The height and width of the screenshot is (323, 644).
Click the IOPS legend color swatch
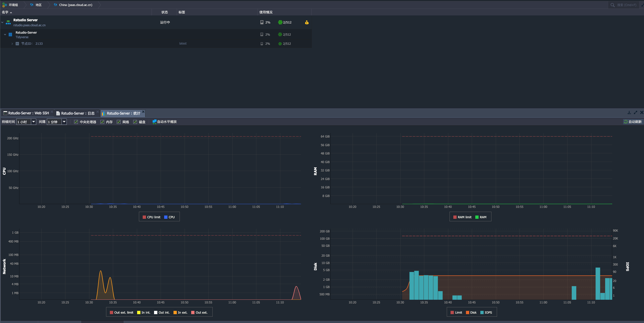(482, 312)
